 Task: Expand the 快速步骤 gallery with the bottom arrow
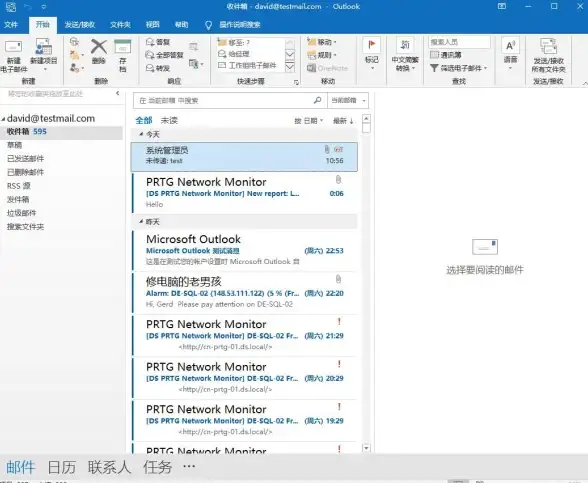click(290, 67)
